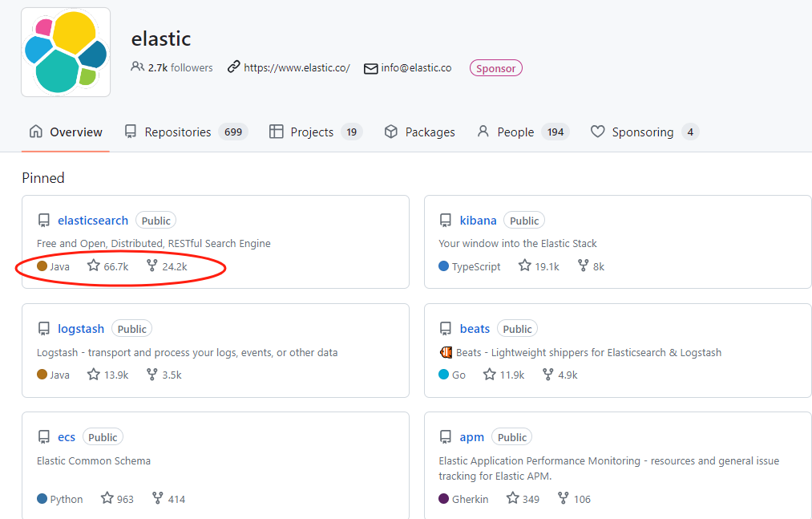This screenshot has width=812, height=519.
Task: Click the fork icon on the beats repo
Action: [549, 374]
